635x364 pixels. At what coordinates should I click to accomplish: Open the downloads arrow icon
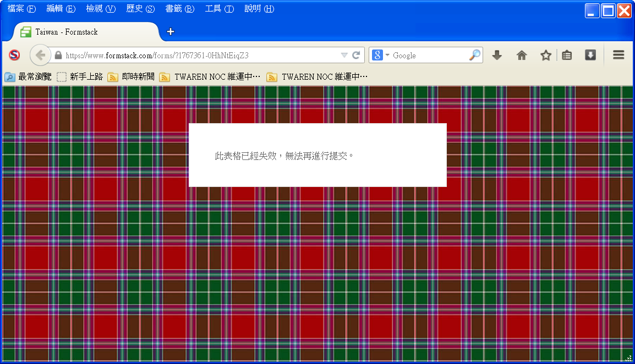point(497,55)
